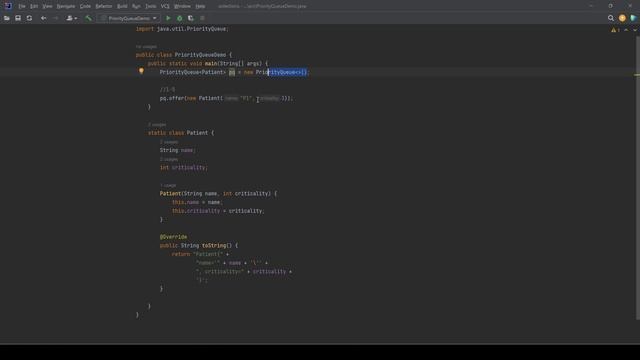Click Run with Coverage icon

[191, 18]
